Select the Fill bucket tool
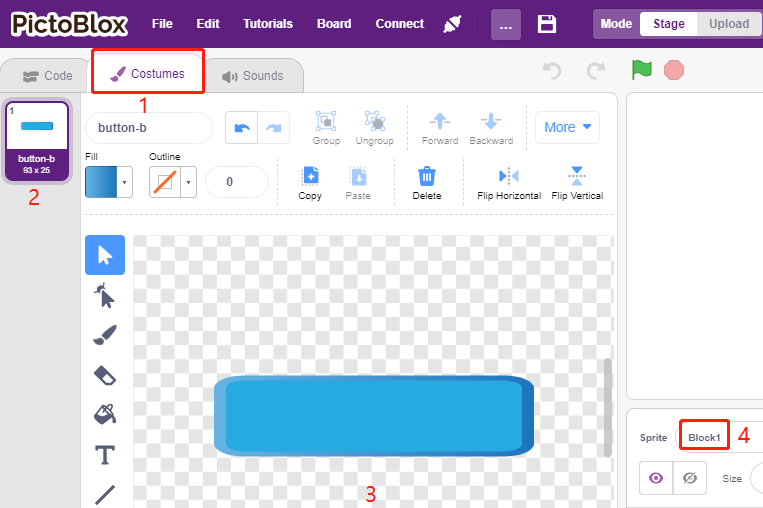The height and width of the screenshot is (508, 763). point(105,415)
